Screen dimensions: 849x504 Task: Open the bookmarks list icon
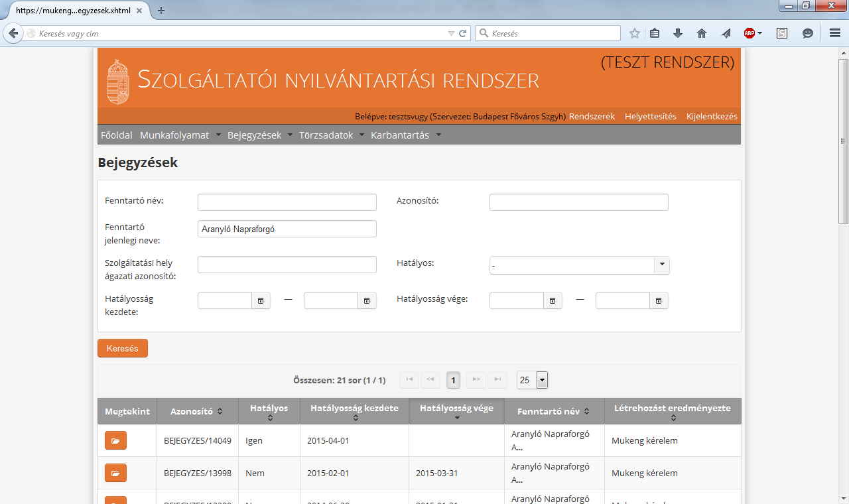click(x=655, y=33)
